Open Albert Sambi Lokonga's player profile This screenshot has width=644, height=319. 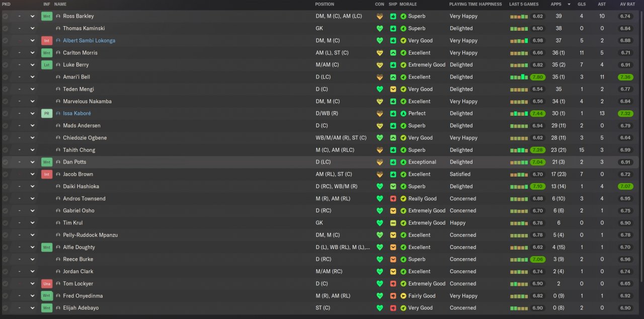coord(89,41)
